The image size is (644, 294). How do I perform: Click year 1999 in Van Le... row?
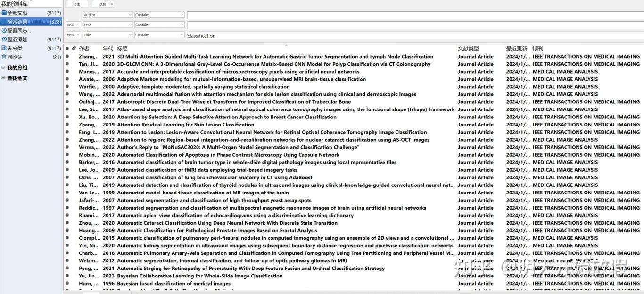[x=108, y=193]
